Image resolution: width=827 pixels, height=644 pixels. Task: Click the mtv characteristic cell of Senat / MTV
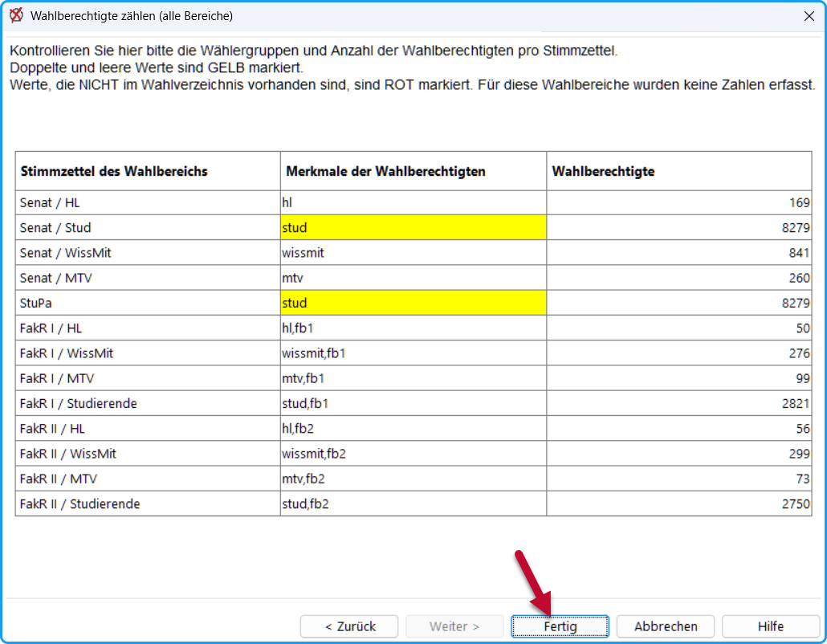(413, 278)
